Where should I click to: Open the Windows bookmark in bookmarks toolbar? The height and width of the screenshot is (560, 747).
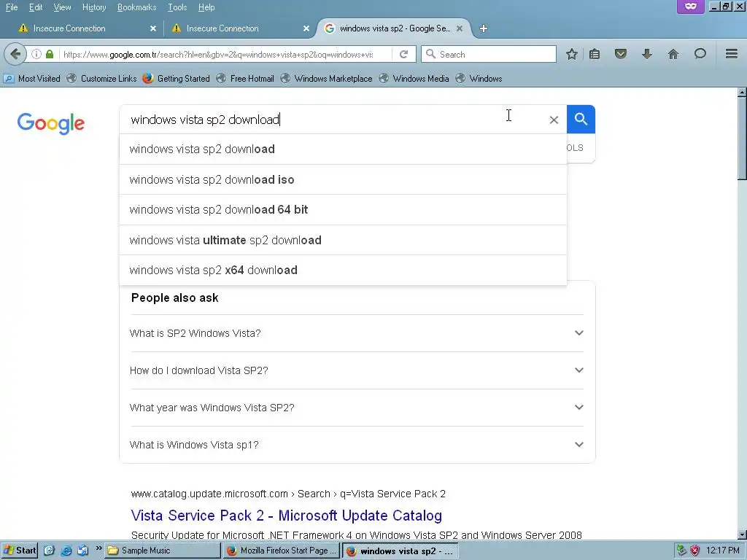(x=479, y=79)
